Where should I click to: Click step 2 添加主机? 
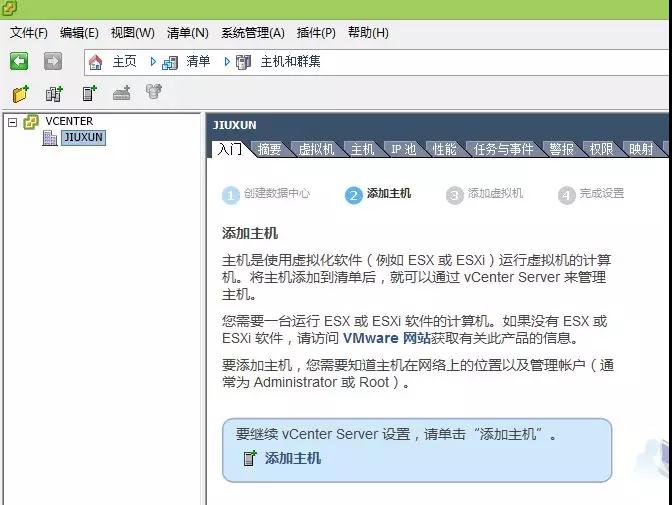click(x=378, y=194)
